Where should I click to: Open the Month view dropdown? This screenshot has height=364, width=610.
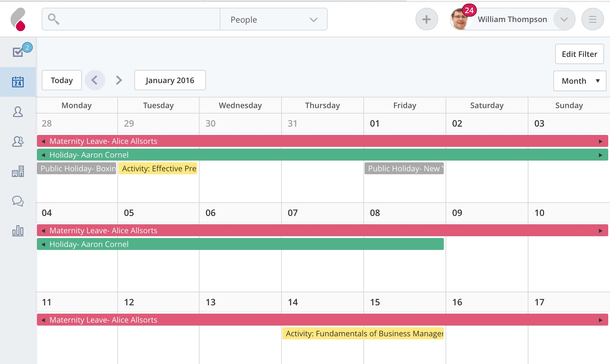pos(580,81)
